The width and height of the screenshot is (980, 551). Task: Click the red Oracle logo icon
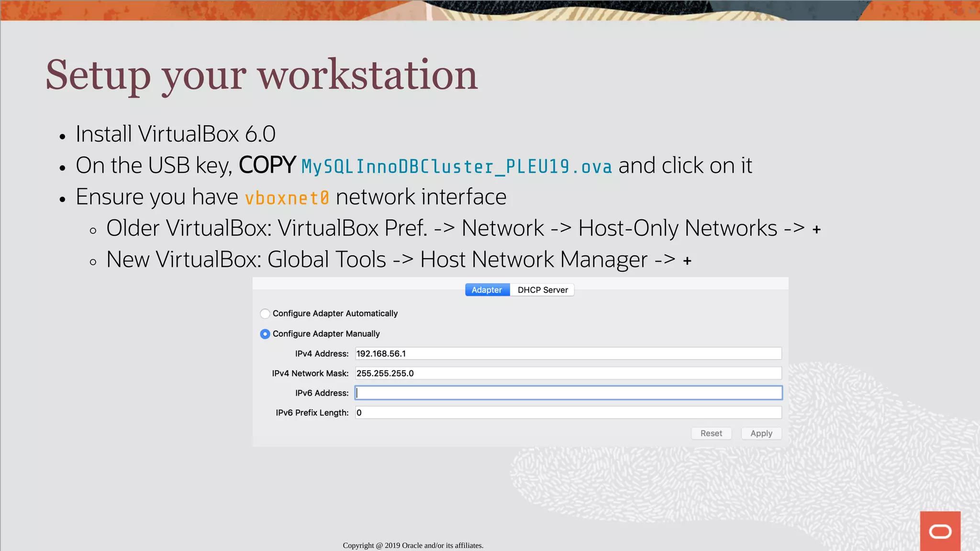coord(940,531)
